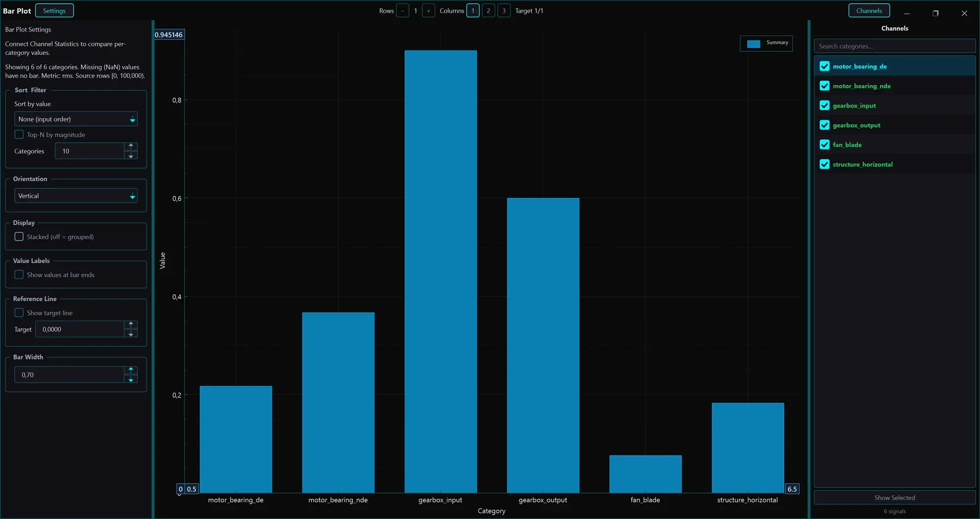
Task: Toggle the Channels panel button
Action: tap(869, 11)
